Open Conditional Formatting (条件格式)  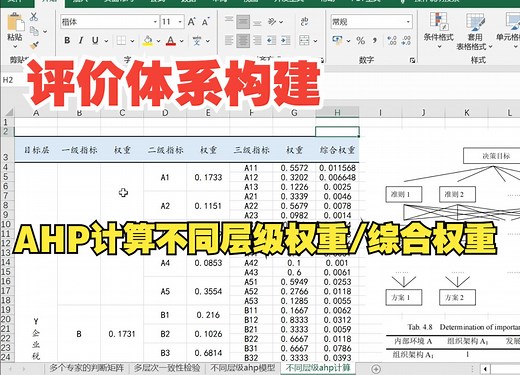coord(438,31)
